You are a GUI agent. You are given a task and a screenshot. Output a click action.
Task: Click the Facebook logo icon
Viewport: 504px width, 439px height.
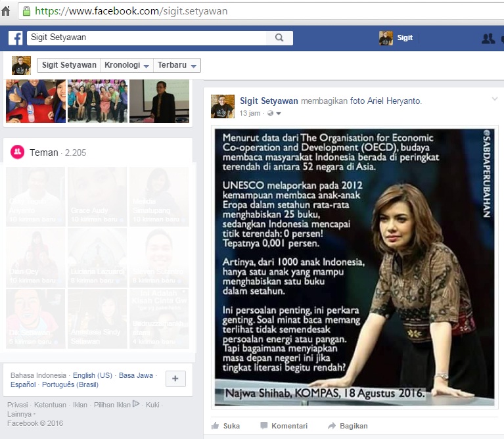point(15,38)
